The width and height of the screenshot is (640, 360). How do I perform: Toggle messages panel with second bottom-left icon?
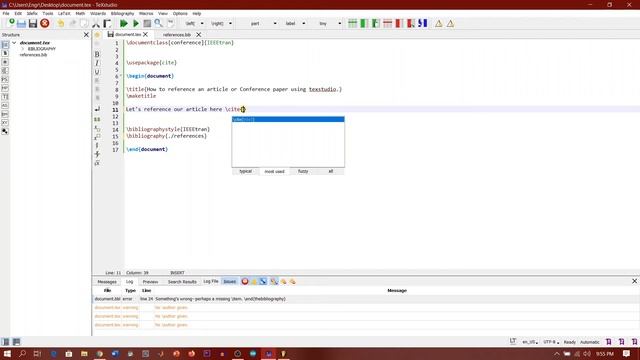(16, 342)
